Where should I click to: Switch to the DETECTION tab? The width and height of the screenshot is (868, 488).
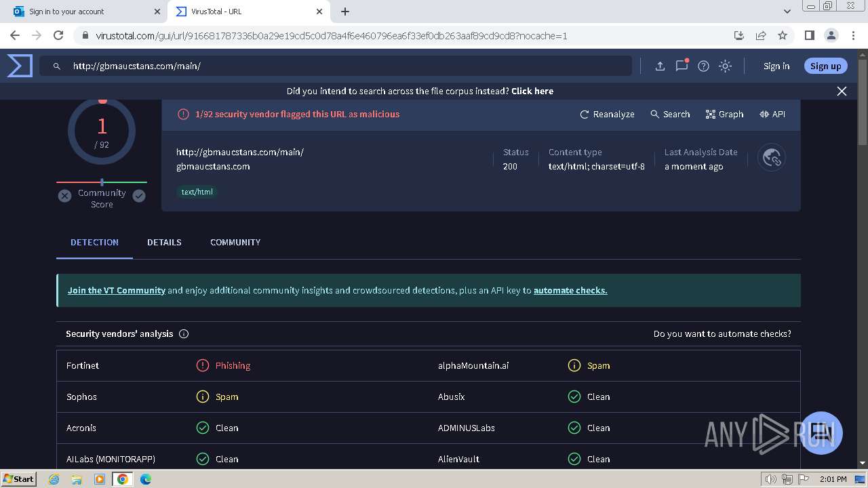coord(94,242)
